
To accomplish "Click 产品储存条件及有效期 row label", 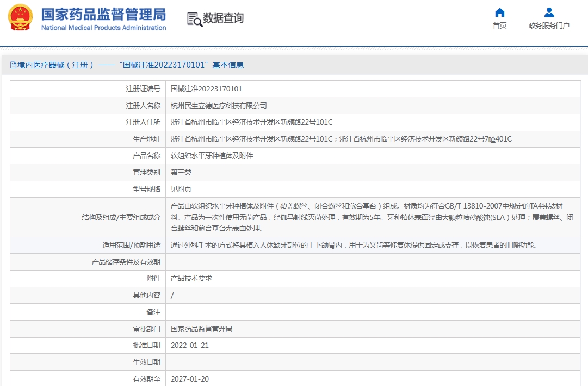I will pyautogui.click(x=126, y=262).
